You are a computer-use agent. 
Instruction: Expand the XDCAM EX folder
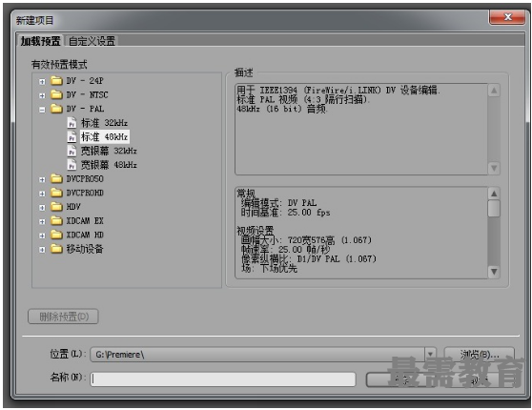pyautogui.click(x=42, y=221)
